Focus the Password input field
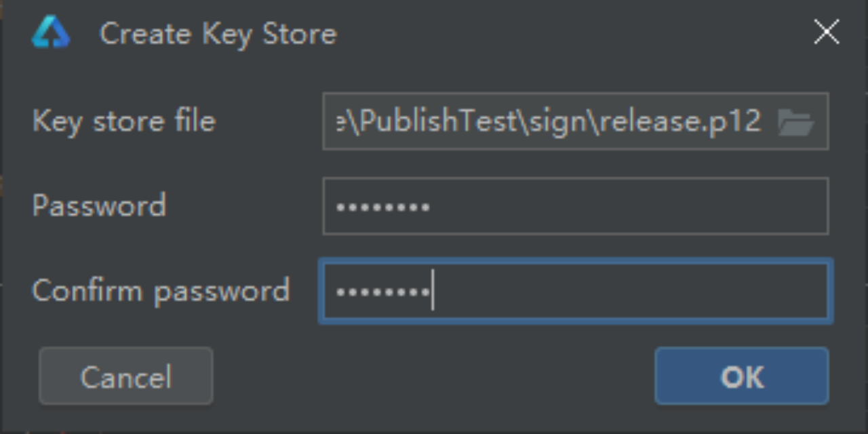 point(575,206)
